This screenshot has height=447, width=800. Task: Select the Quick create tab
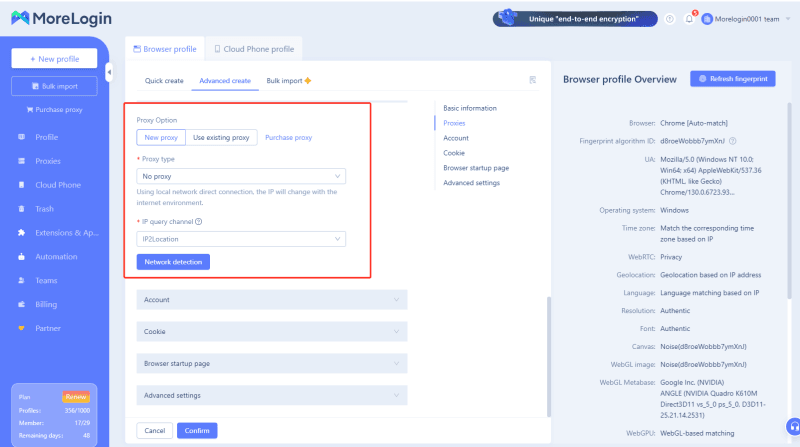tap(164, 81)
